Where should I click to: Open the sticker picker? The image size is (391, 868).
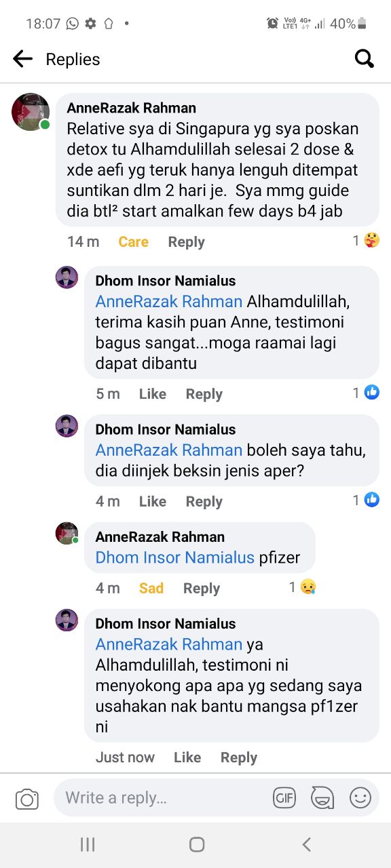(x=322, y=797)
